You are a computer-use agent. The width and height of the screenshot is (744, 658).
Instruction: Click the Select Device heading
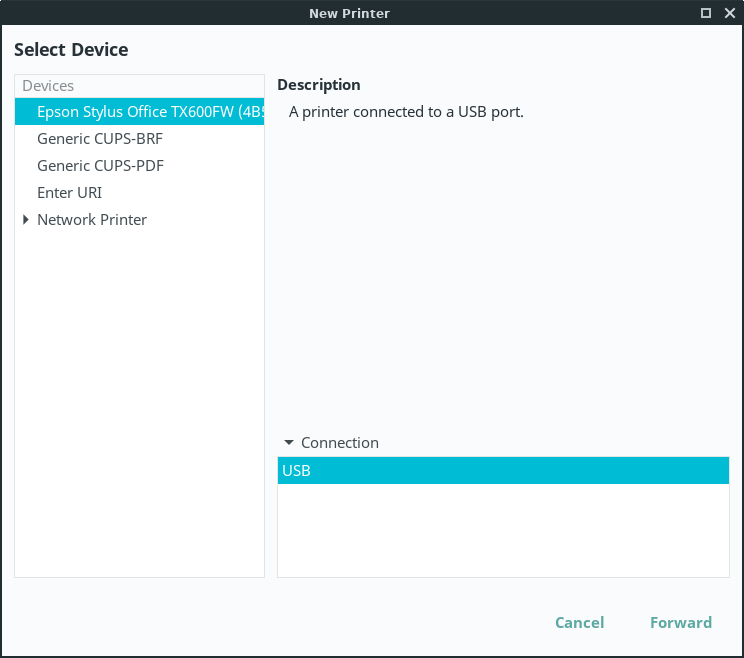pyautogui.click(x=71, y=50)
